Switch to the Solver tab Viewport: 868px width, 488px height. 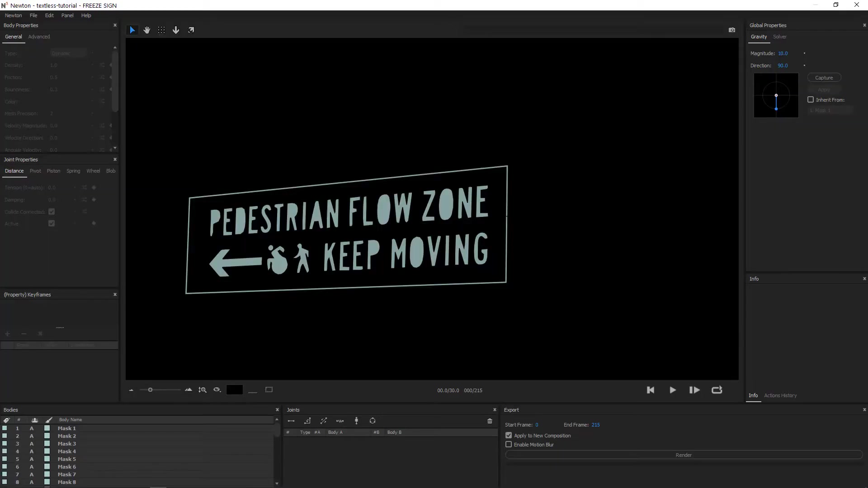(x=779, y=37)
